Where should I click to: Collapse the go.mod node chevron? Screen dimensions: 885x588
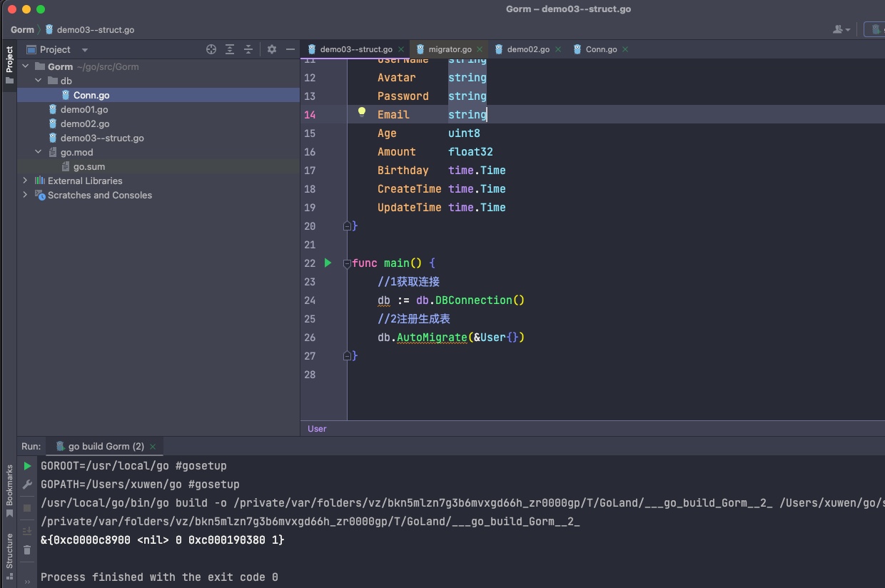(x=39, y=152)
